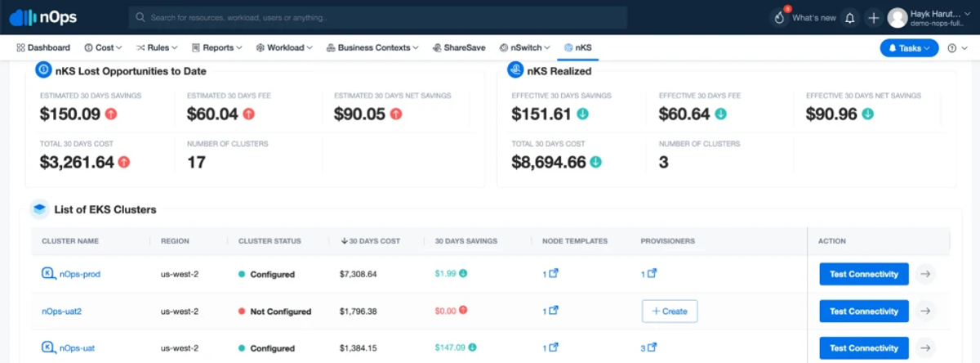The image size is (980, 363).
Task: Click red up arrow beside $90.05
Action: pyautogui.click(x=397, y=114)
